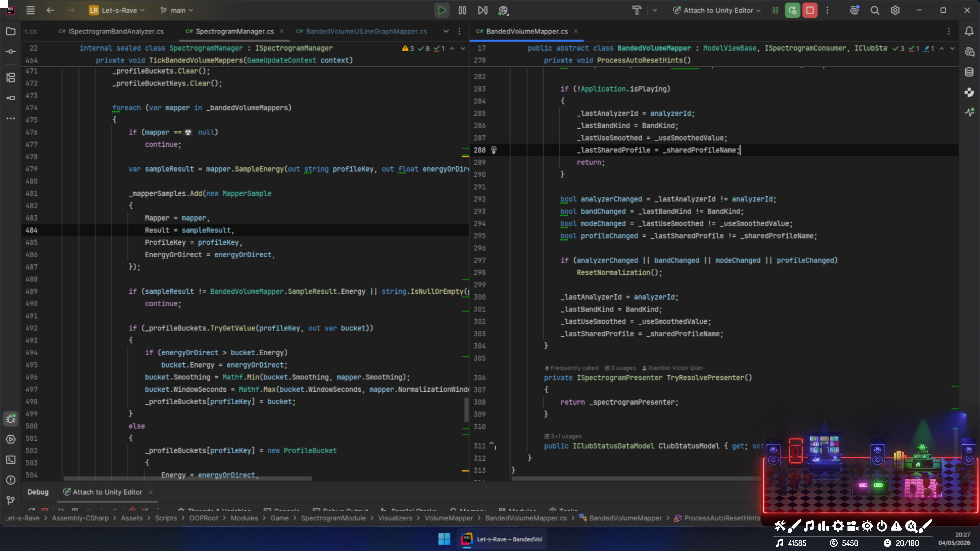Click the lightbulb on line 288
The width and height of the screenshot is (980, 551).
point(494,150)
